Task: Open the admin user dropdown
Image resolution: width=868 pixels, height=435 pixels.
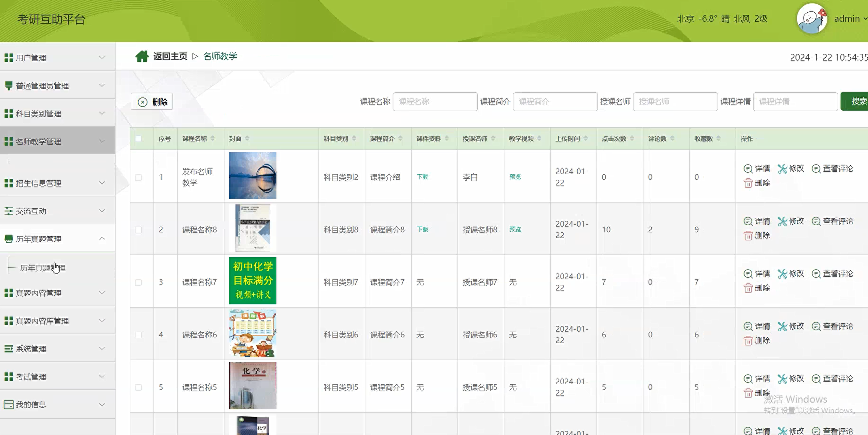Action: [850, 19]
